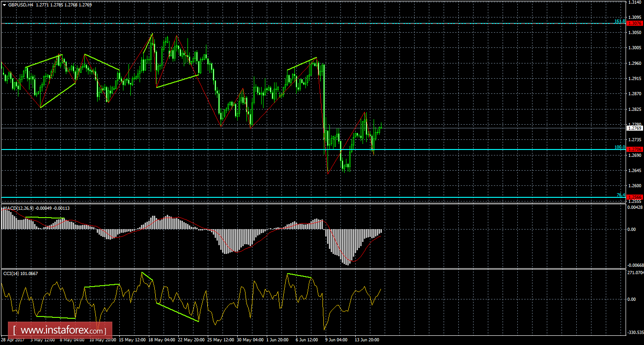
Task: Click the 9 Jun 04:00 time label
Action: click(x=337, y=340)
